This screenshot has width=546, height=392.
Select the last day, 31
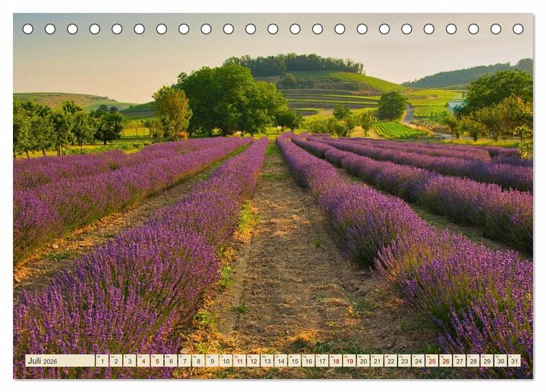point(514,361)
